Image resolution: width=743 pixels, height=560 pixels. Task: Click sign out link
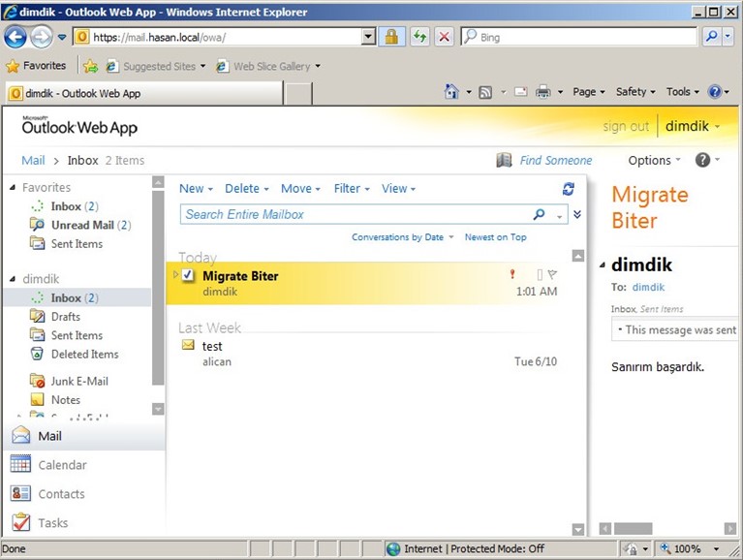point(626,126)
